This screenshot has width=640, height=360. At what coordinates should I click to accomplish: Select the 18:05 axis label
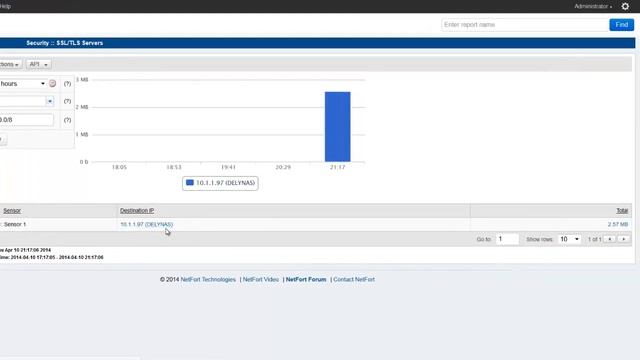pyautogui.click(x=119, y=167)
